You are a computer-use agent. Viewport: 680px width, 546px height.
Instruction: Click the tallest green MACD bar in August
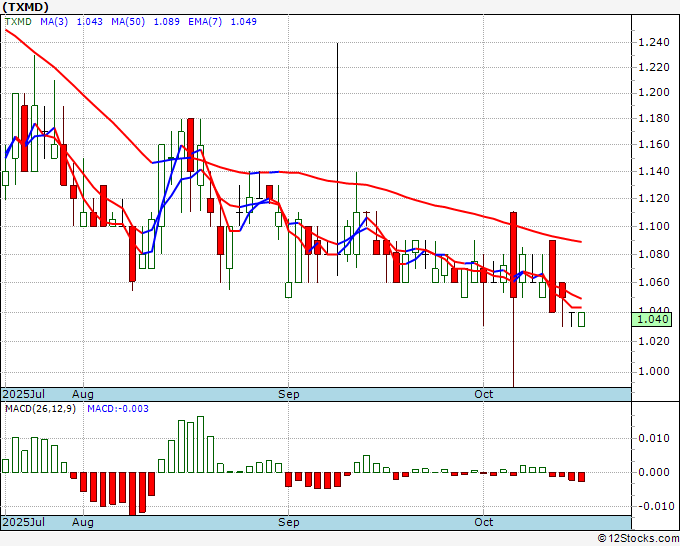(x=200, y=445)
